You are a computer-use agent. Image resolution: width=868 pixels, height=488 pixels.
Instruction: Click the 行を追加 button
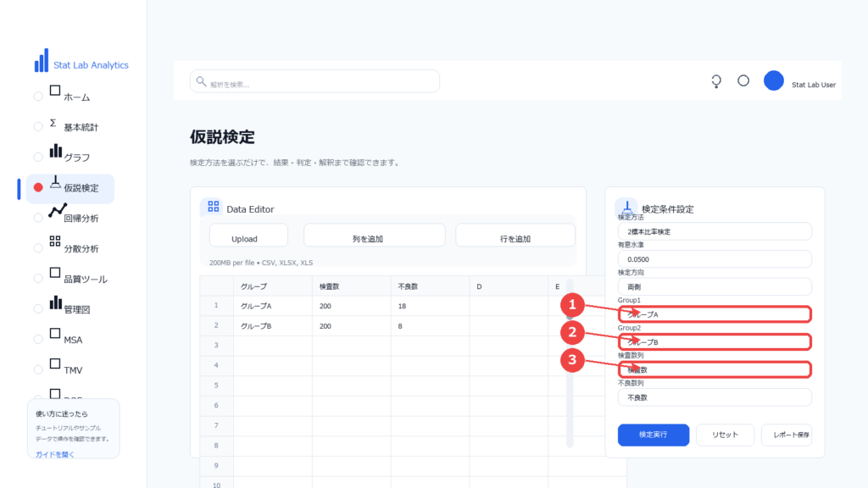[515, 236]
